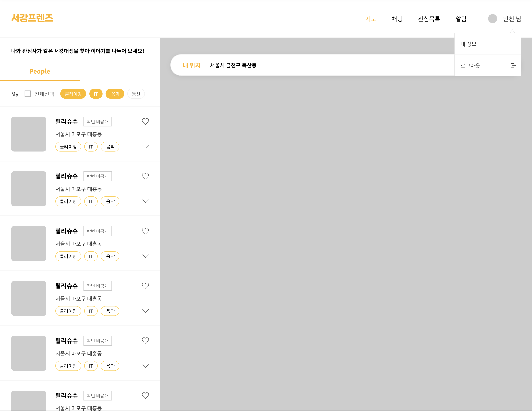The image size is (532, 411).
Task: Tap the heart on fourth profile card
Action: click(x=145, y=286)
